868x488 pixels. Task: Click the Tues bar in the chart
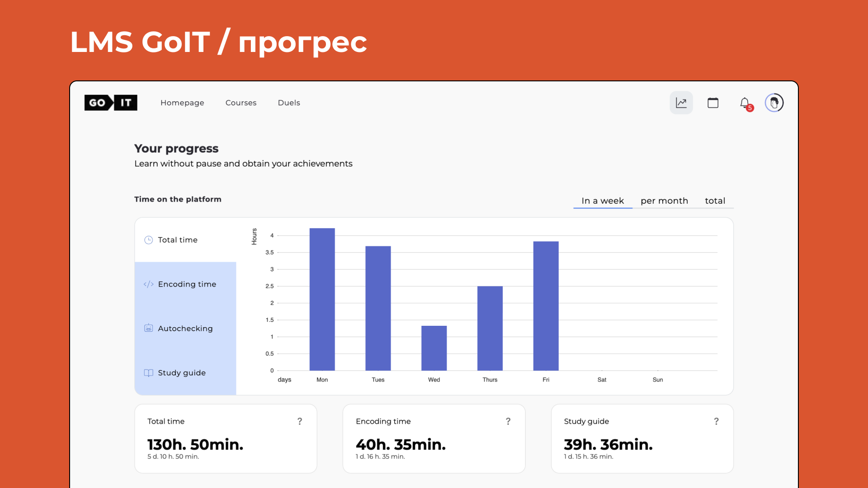tap(378, 308)
